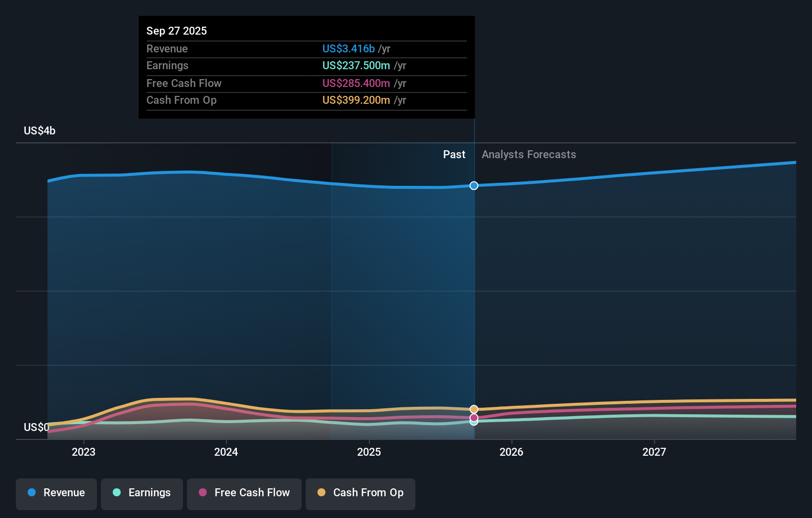Click the yellow Cash From Op legend dot
812x518 pixels.
point(322,493)
